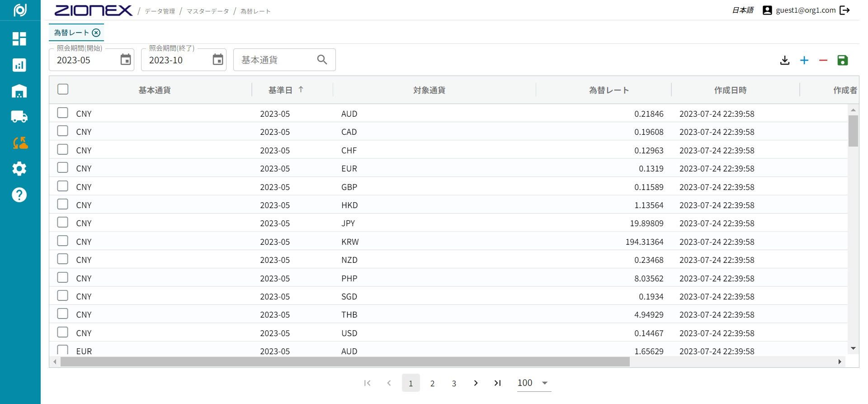Check the CNY to USD row
The width and height of the screenshot is (868, 404).
coord(63,332)
